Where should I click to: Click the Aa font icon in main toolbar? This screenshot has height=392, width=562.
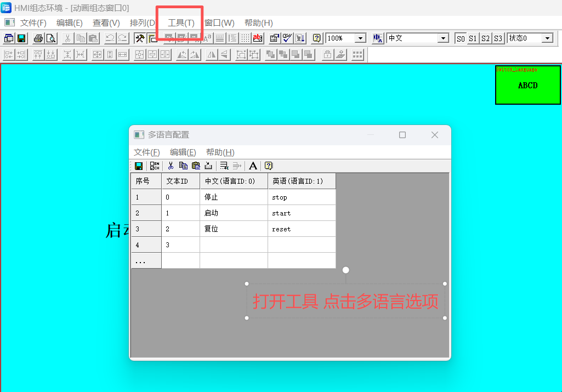207,38
